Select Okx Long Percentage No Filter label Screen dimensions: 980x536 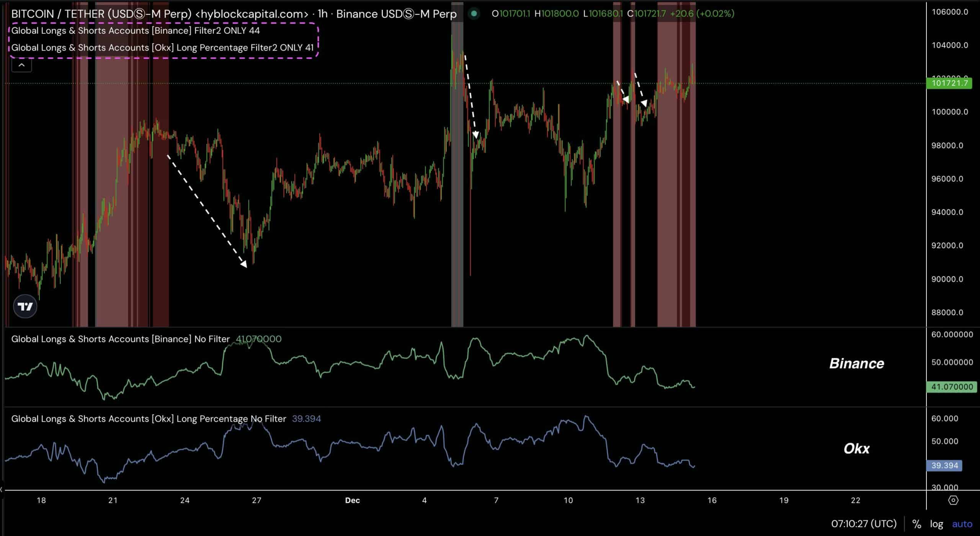(x=149, y=419)
